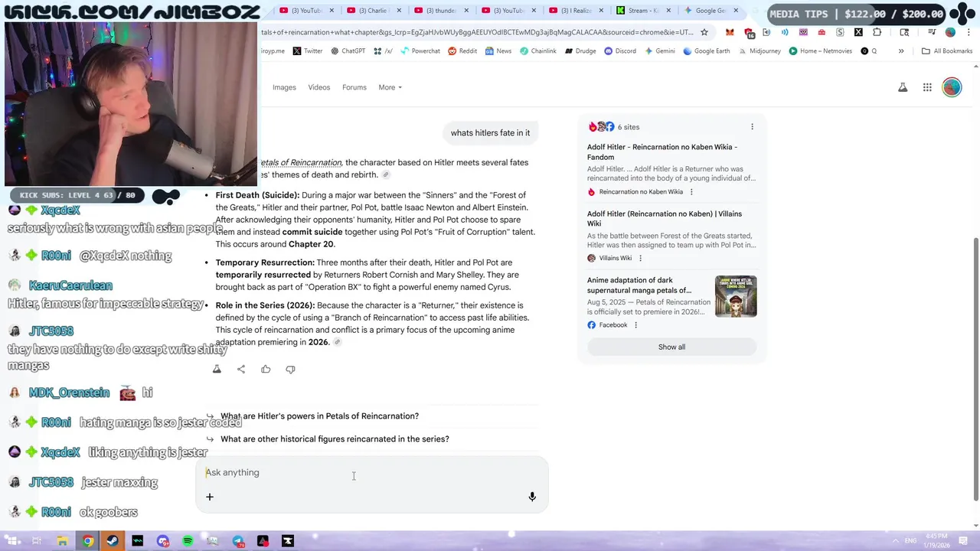The width and height of the screenshot is (980, 551).
Task: Open Telegram from the taskbar
Action: 238,541
